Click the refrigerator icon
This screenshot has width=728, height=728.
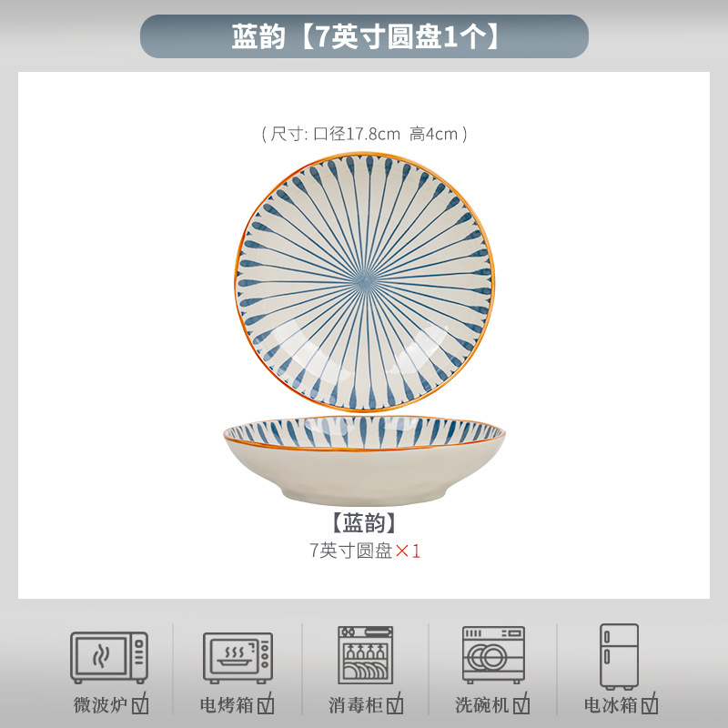click(x=619, y=656)
